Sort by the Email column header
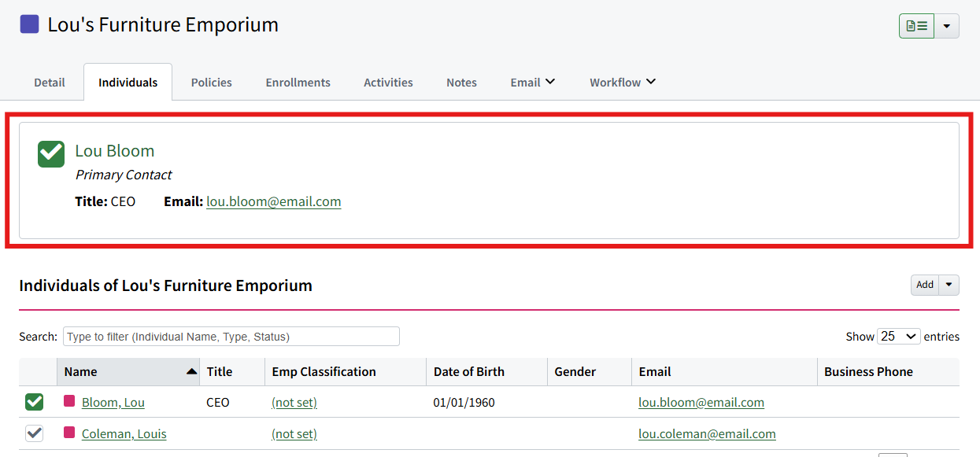 coord(724,372)
